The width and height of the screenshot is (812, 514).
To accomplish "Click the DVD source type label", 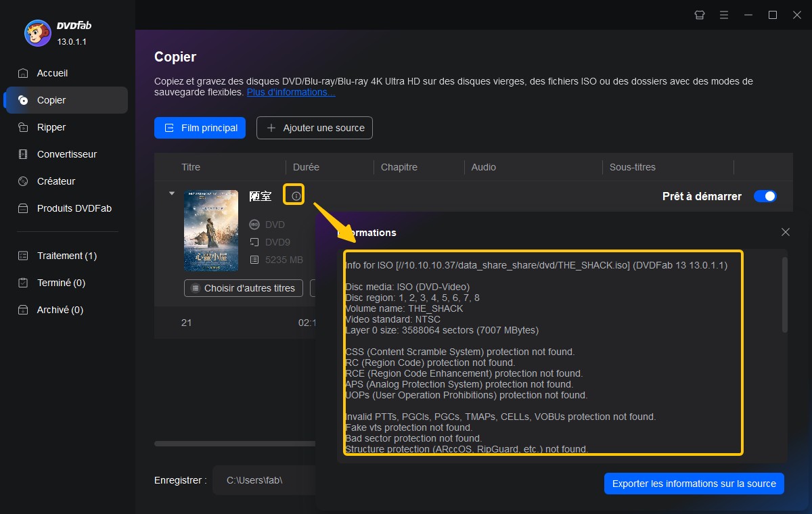I will coord(275,225).
